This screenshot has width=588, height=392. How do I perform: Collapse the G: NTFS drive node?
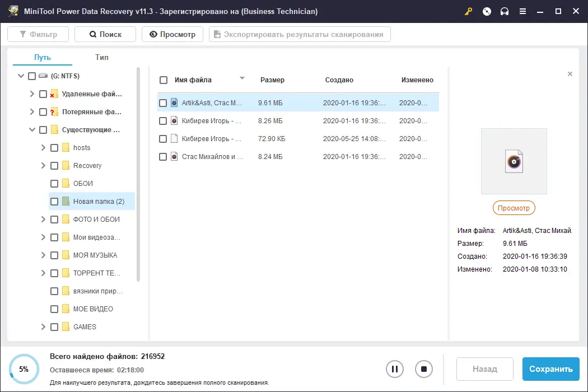tap(21, 76)
